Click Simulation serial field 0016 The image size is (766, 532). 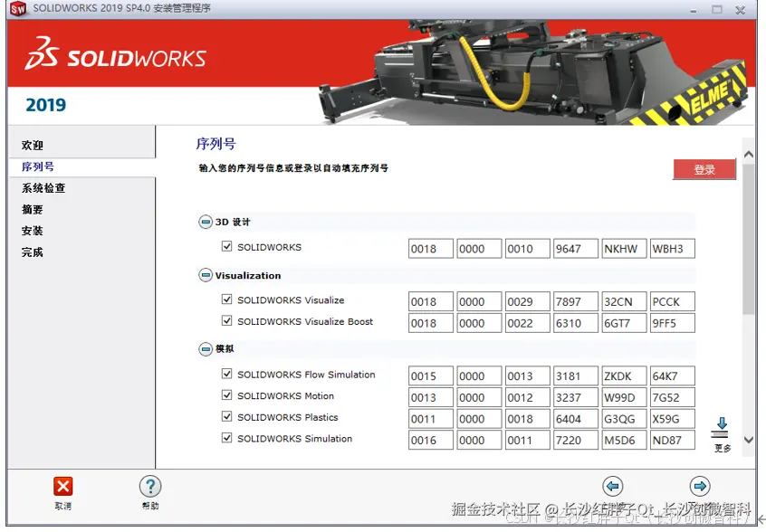pyautogui.click(x=431, y=440)
